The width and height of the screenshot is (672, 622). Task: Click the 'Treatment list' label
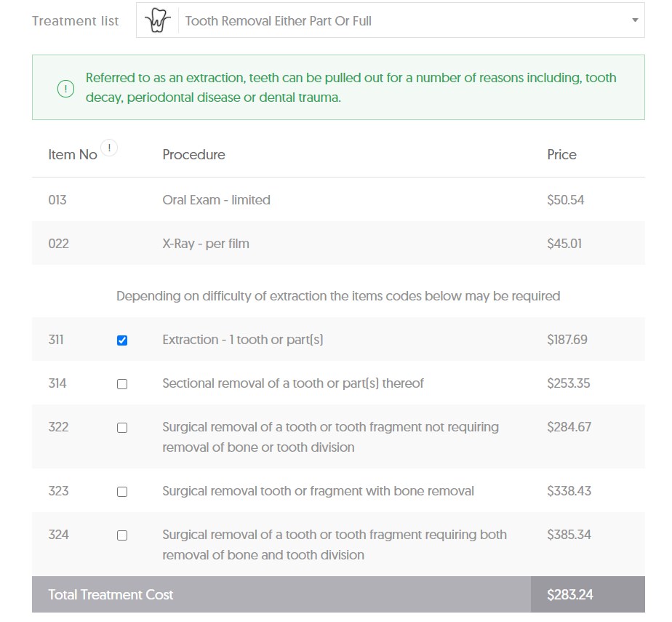75,21
